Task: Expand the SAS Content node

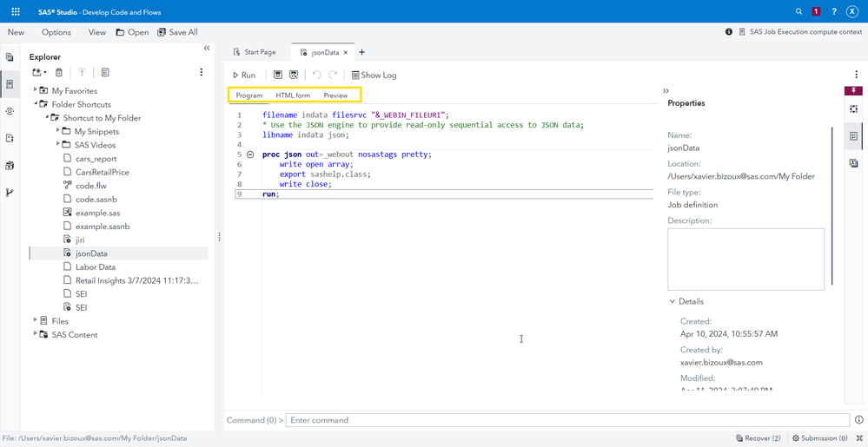Action: [35, 333]
